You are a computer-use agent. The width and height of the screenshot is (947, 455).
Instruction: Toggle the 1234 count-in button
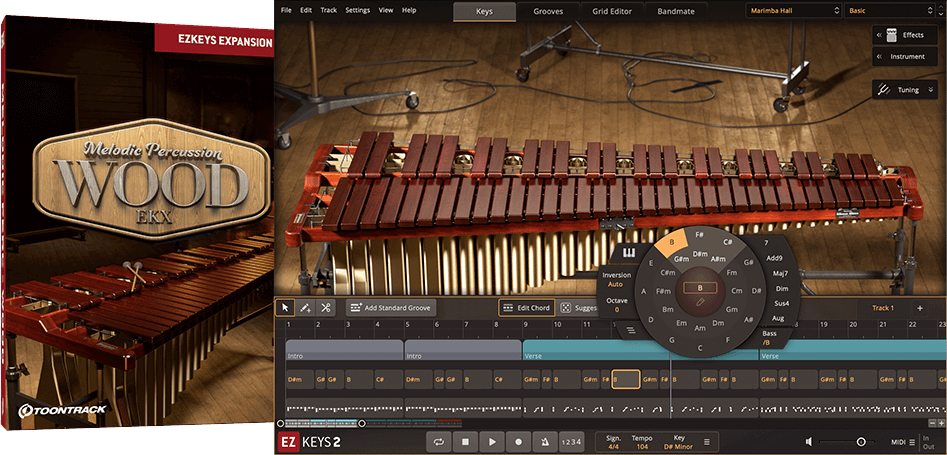coord(571,442)
